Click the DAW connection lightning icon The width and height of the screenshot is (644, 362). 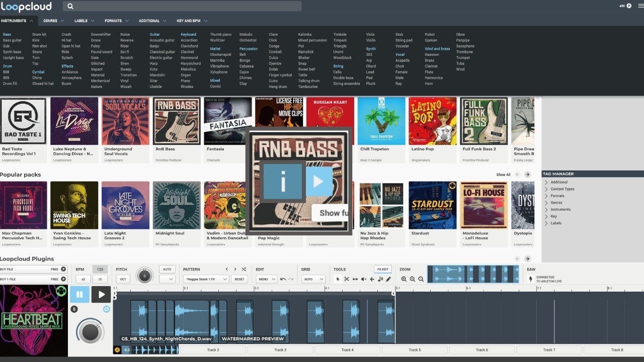530,279
